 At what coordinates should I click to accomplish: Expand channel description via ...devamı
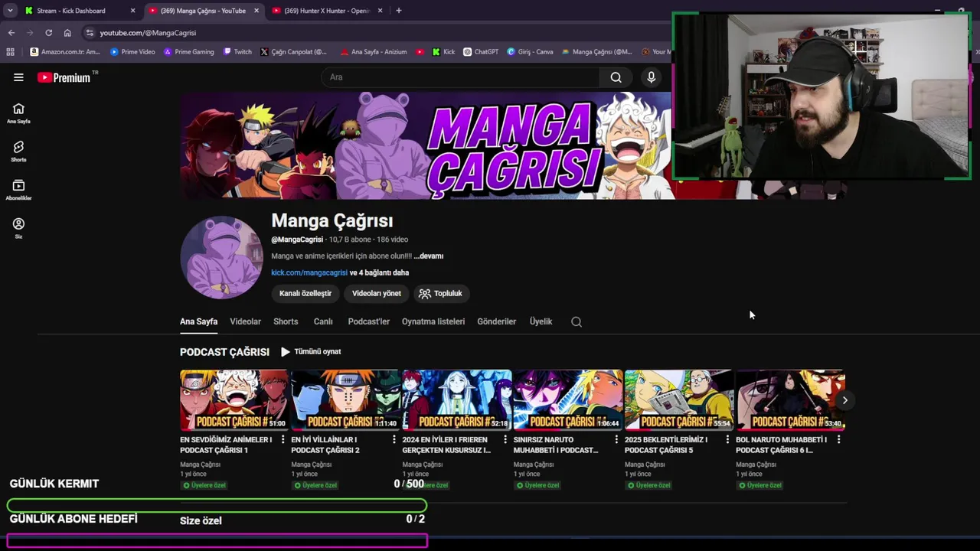(x=429, y=256)
